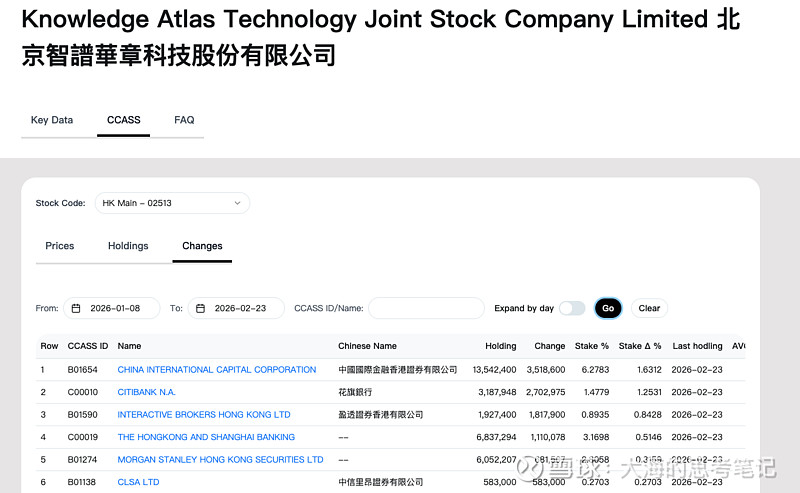
Task: Click Chinese name 中國國際金融香港證券有限公司
Action: tap(397, 369)
